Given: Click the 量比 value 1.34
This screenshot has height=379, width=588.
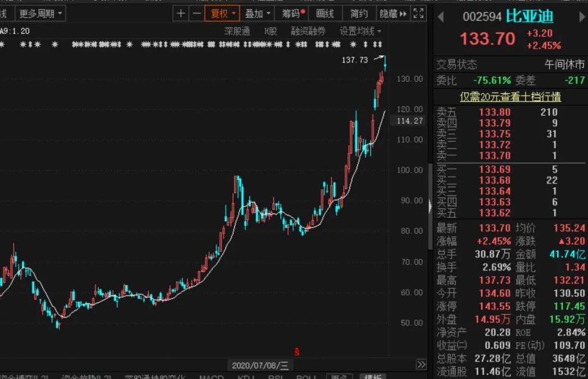Looking at the screenshot, I should coord(575,267).
